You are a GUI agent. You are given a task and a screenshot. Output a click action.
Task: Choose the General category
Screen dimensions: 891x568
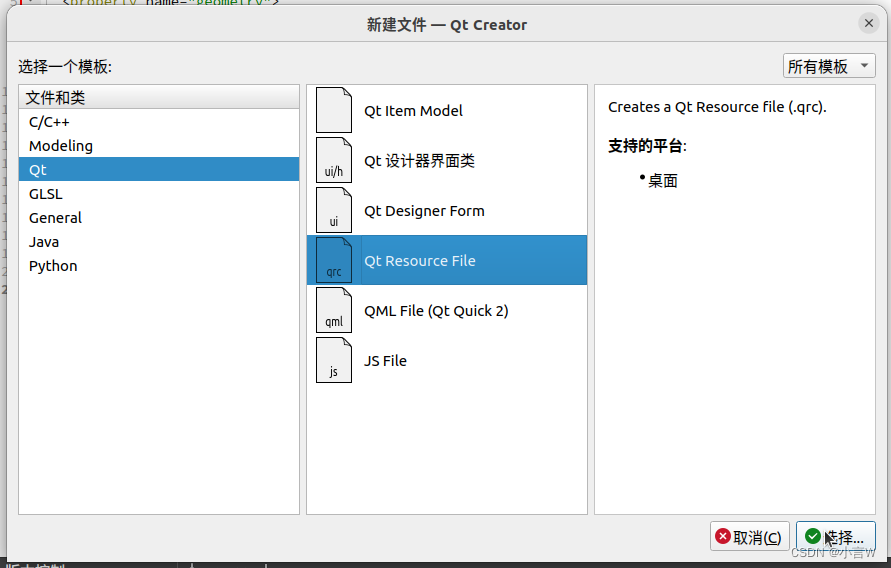[x=159, y=218]
